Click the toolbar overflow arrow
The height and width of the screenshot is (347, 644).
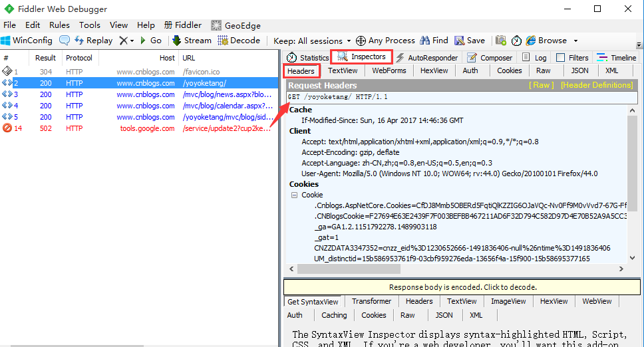[638, 44]
